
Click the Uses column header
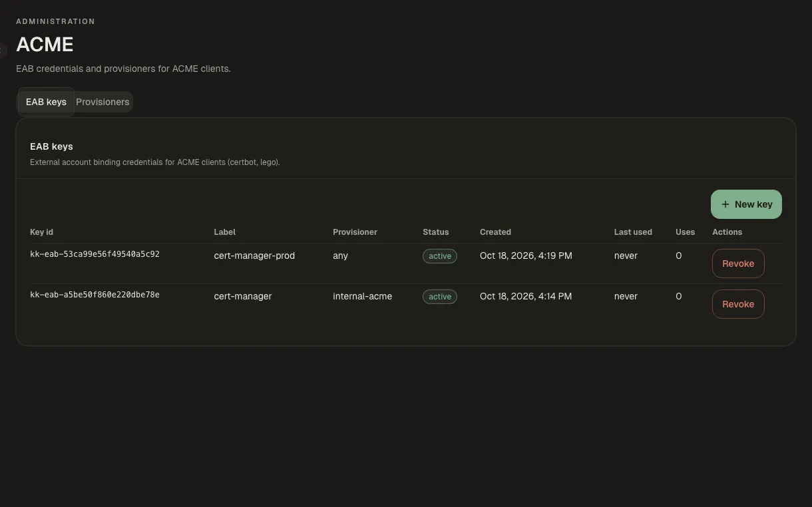685,232
